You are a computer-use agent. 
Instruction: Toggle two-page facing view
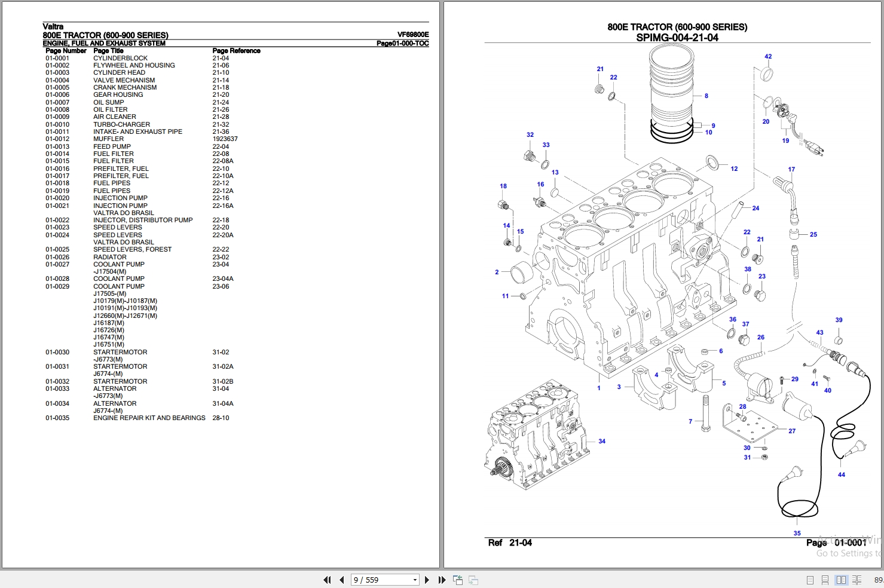[841, 580]
